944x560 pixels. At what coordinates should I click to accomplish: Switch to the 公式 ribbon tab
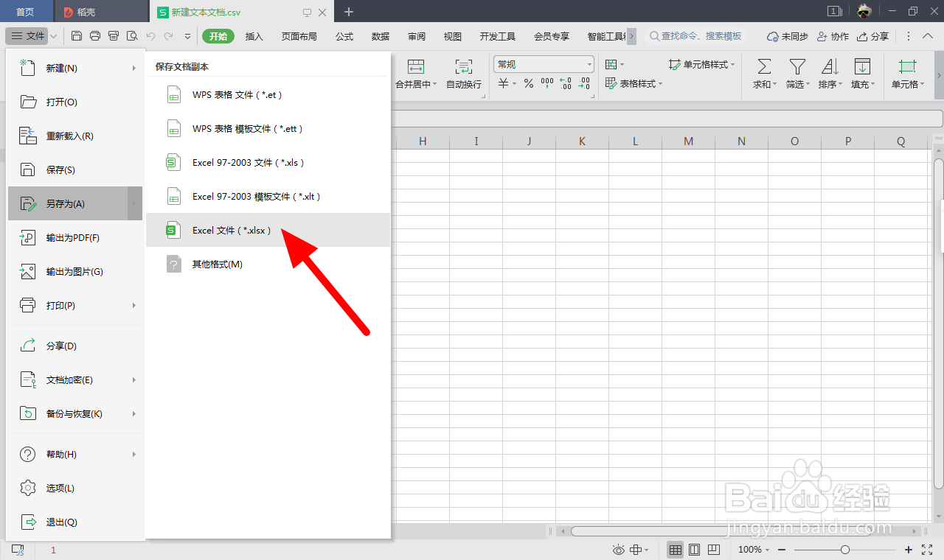(344, 36)
